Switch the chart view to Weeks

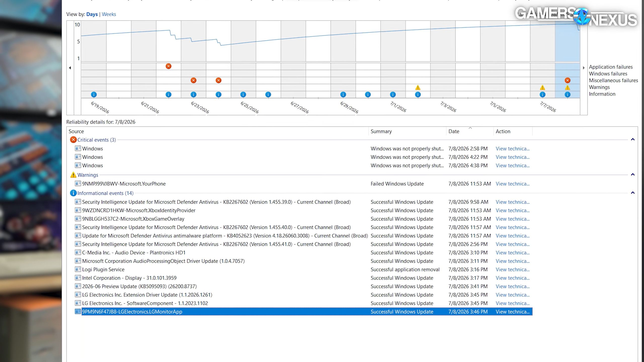pyautogui.click(x=109, y=14)
